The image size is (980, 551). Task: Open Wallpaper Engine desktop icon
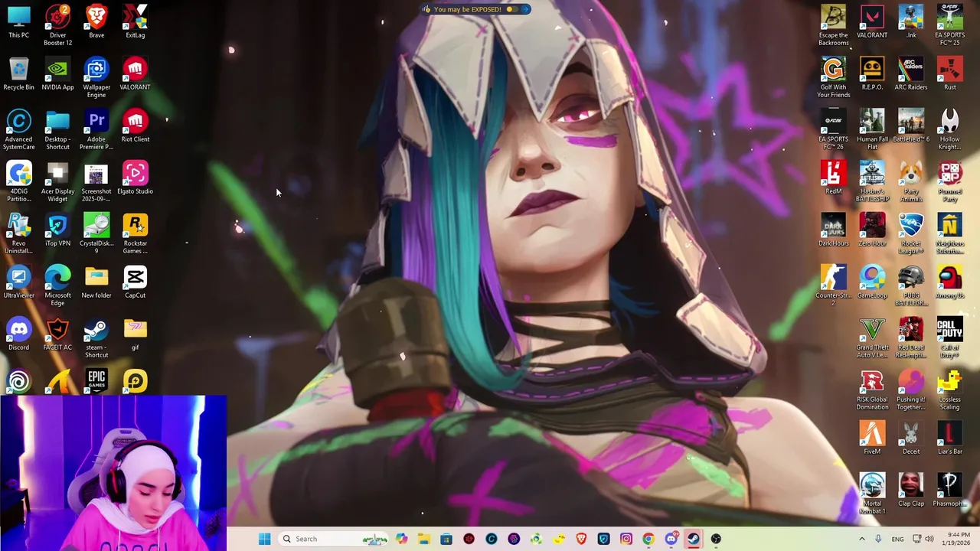tap(96, 77)
